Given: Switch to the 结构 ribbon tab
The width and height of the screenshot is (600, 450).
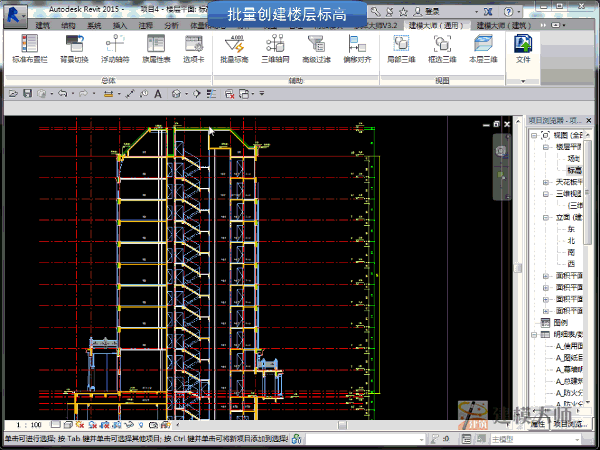Looking at the screenshot, I should [68, 26].
